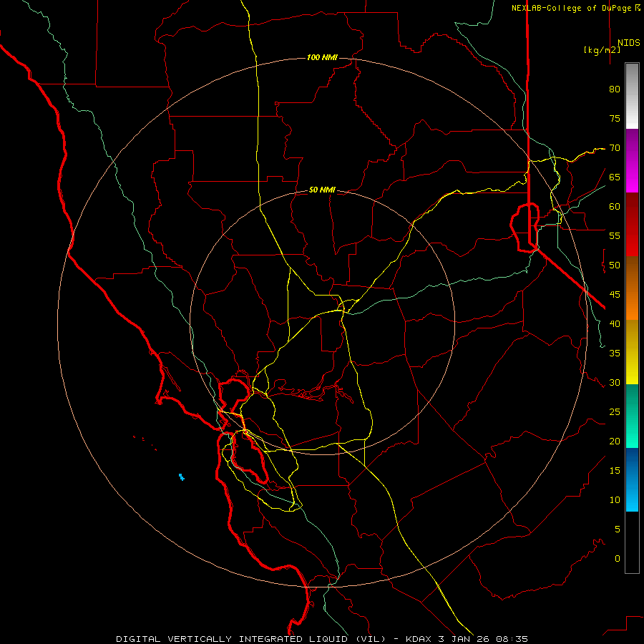Click the 0 value on the scale

pos(618,559)
